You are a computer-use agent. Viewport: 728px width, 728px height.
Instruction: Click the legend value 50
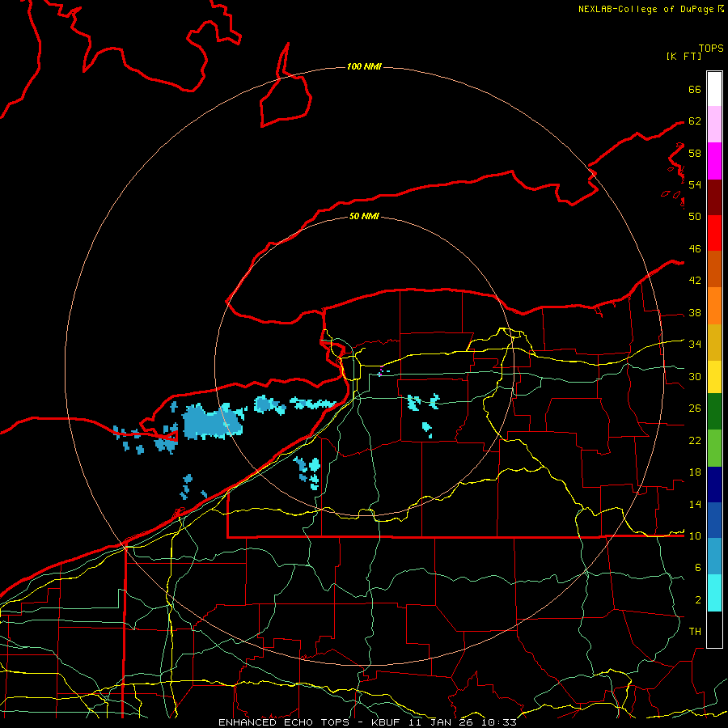695,217
